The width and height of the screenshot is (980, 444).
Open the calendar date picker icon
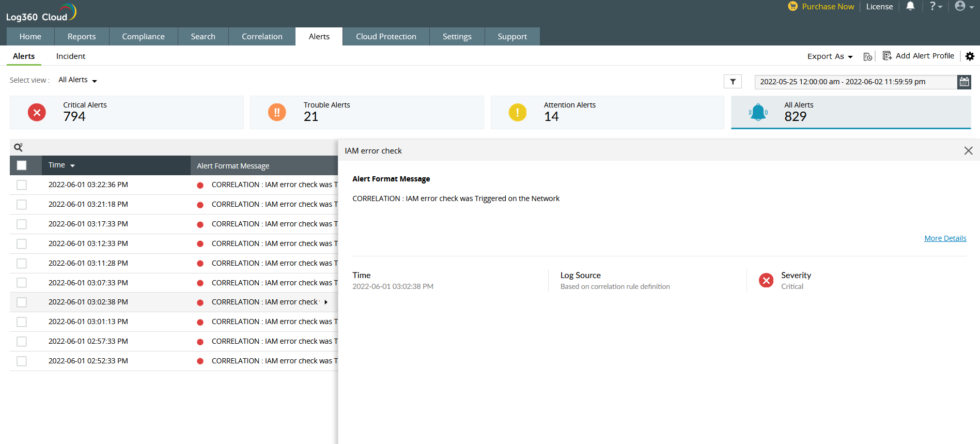964,82
